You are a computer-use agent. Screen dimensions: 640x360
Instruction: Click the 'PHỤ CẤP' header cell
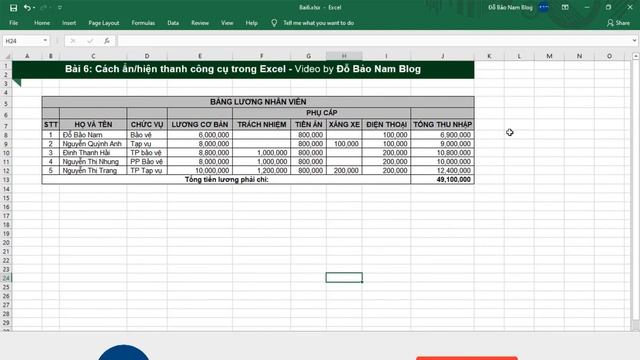(322, 113)
